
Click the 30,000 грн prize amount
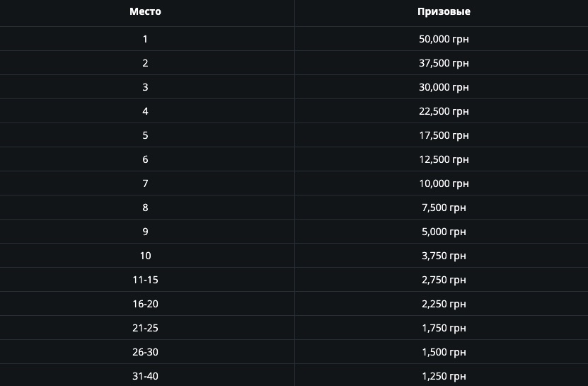coord(444,87)
